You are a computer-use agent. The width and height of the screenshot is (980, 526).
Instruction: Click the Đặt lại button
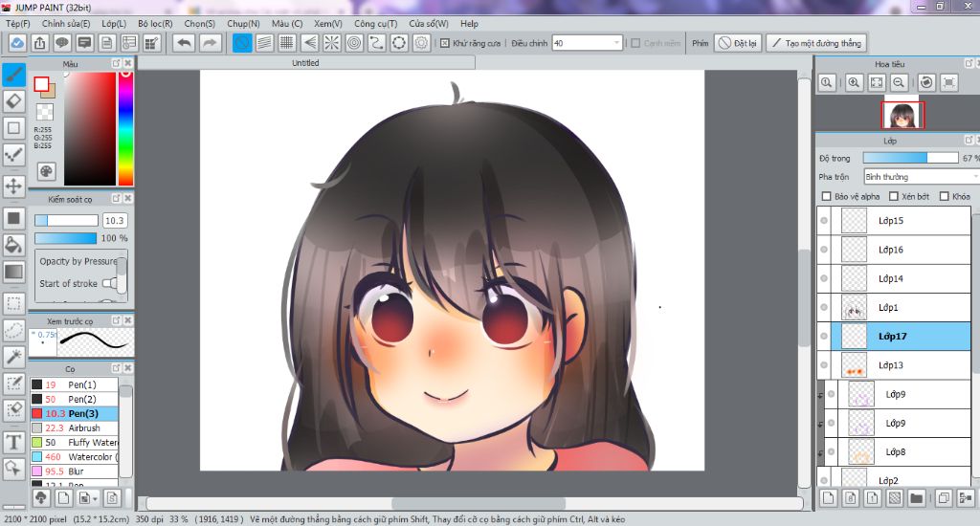(738, 43)
